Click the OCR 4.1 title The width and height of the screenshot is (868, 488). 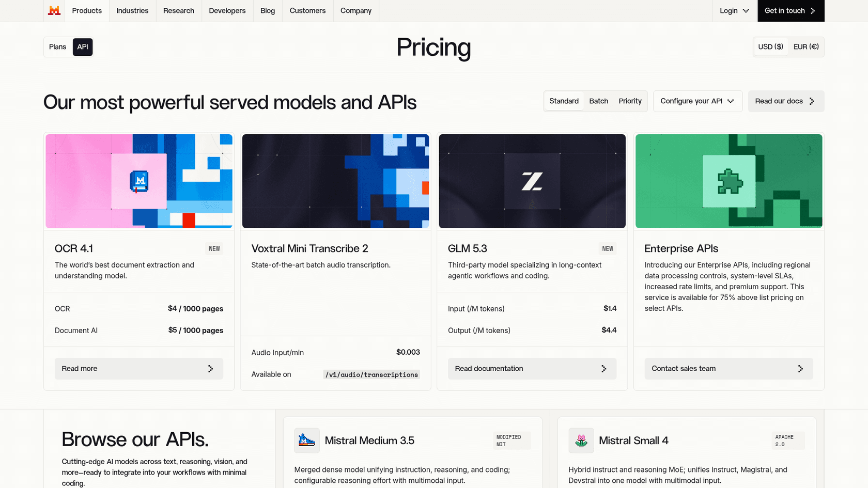(x=74, y=249)
